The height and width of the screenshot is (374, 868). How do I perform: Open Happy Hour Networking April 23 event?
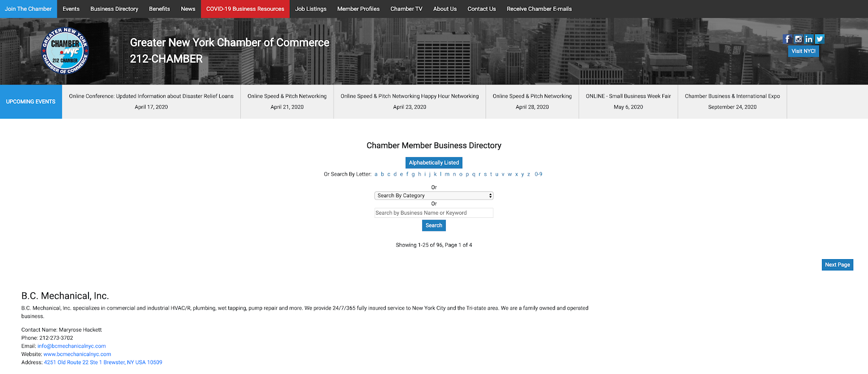(x=410, y=101)
